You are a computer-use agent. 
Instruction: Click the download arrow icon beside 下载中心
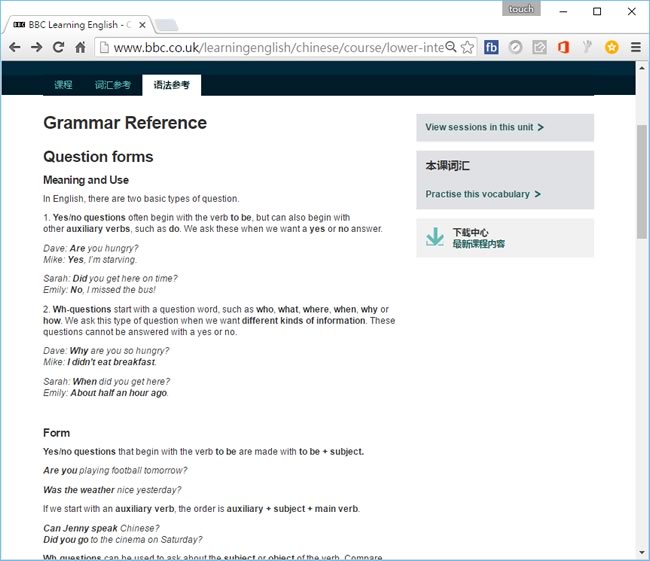point(434,237)
